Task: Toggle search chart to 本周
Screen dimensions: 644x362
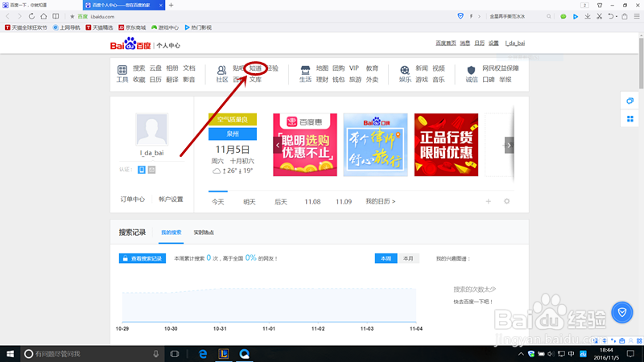Action: tap(386, 258)
